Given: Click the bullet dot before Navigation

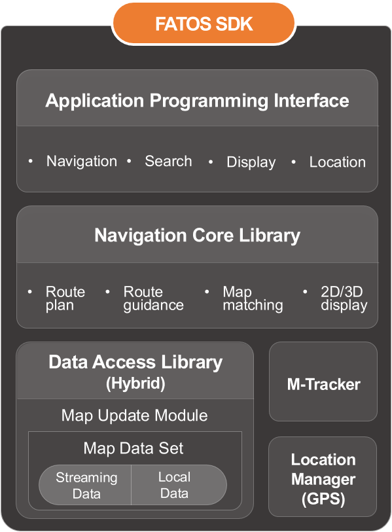Looking at the screenshot, I should 31,161.
